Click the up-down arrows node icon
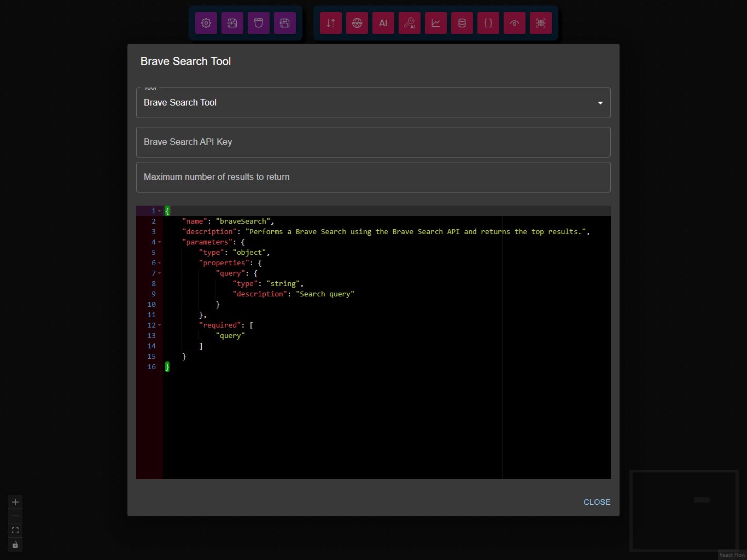The width and height of the screenshot is (747, 560). (331, 23)
